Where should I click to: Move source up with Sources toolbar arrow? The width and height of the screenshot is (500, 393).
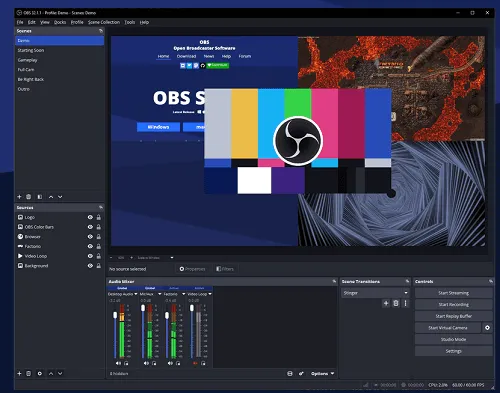51,373
